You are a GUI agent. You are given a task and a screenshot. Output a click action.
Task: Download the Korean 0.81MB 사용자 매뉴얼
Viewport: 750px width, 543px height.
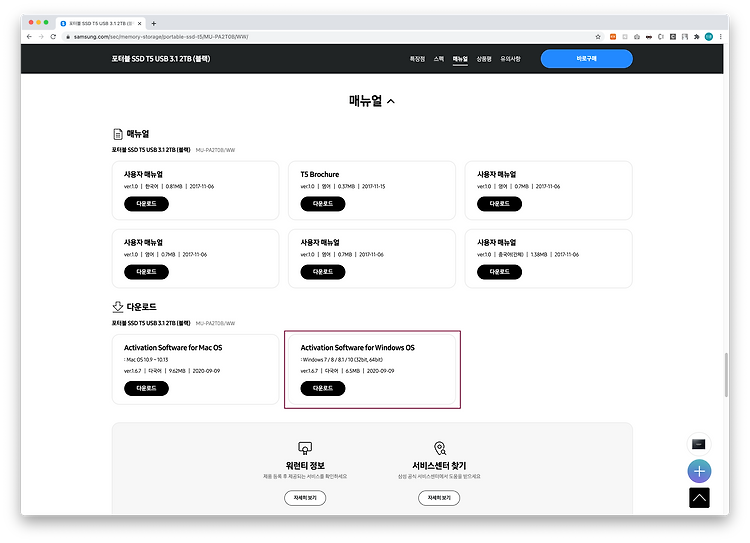(x=146, y=204)
